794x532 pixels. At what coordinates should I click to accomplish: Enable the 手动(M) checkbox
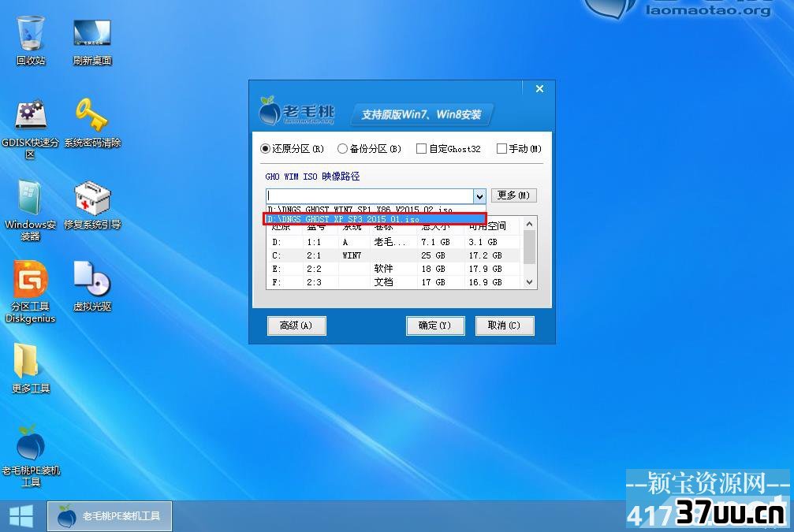click(x=519, y=149)
